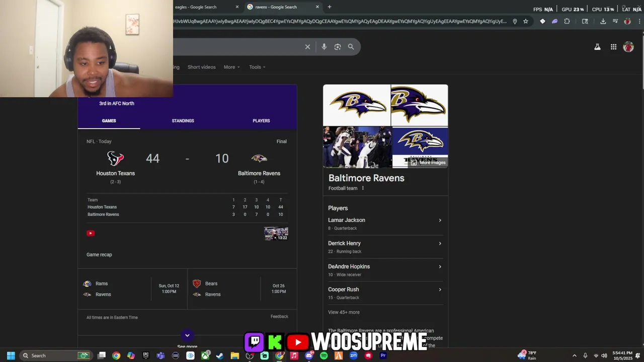The image size is (644, 362).
Task: Close the eagles Google Search tab
Action: (x=237, y=7)
